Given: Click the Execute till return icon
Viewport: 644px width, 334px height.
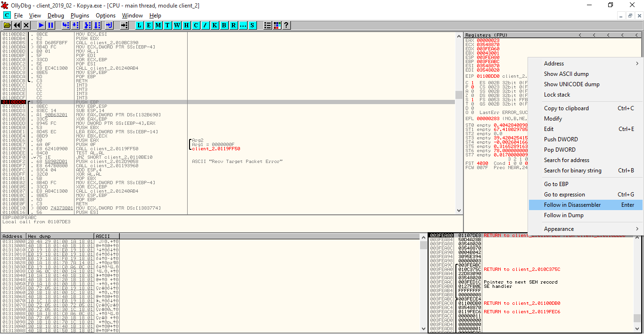Looking at the screenshot, I should (x=109, y=25).
